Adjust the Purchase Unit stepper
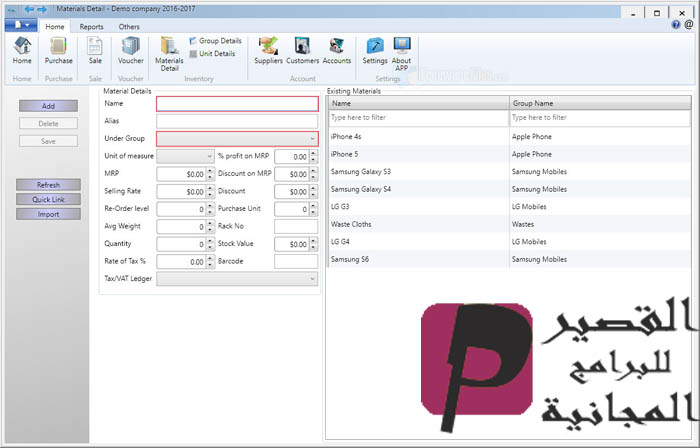Viewport: 700px width, 448px height. [x=313, y=209]
